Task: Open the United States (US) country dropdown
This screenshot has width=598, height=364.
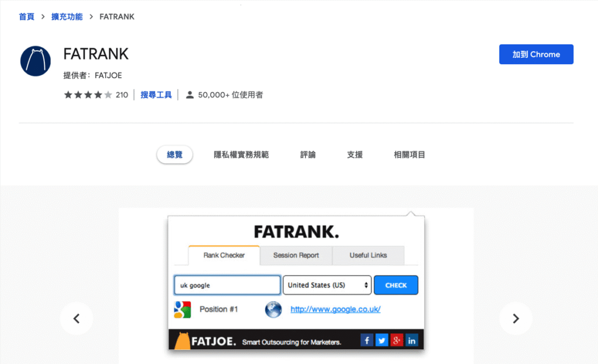Action: pos(327,285)
